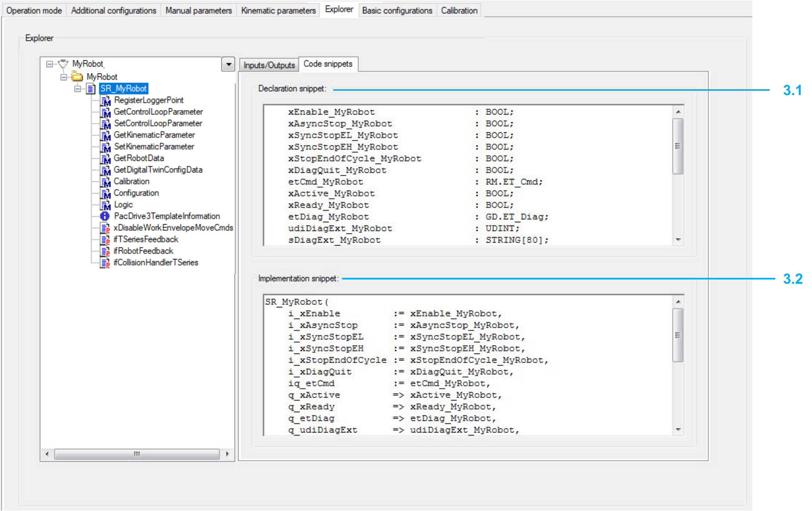Click the xDisableWorkEnvelopeMoveCmds property icon
Screen dimensions: 812x511
105,228
